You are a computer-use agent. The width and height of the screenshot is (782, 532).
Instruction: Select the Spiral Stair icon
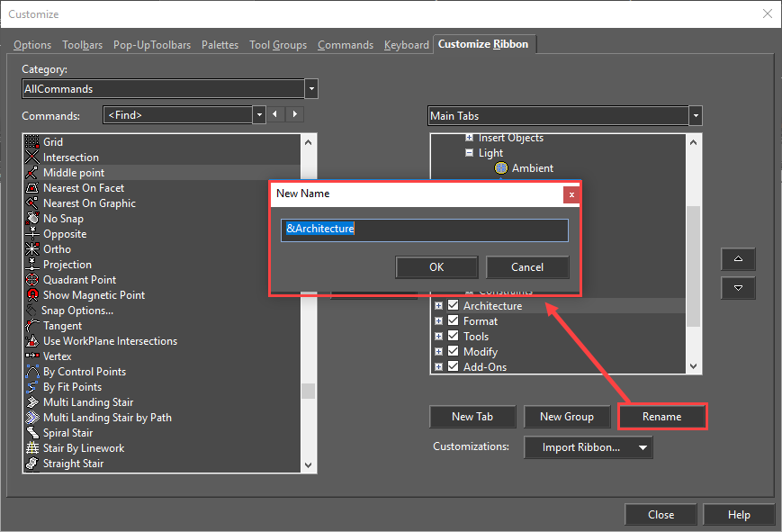click(31, 433)
